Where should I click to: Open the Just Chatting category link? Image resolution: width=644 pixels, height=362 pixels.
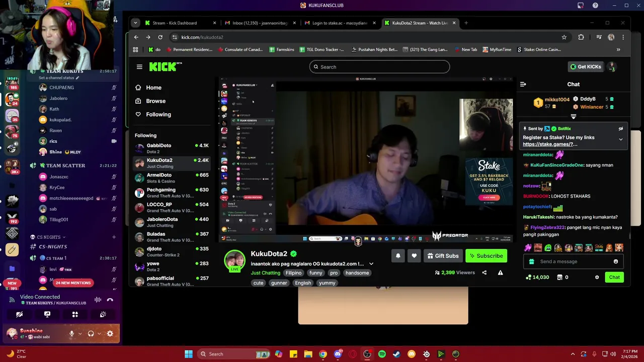[x=266, y=273]
